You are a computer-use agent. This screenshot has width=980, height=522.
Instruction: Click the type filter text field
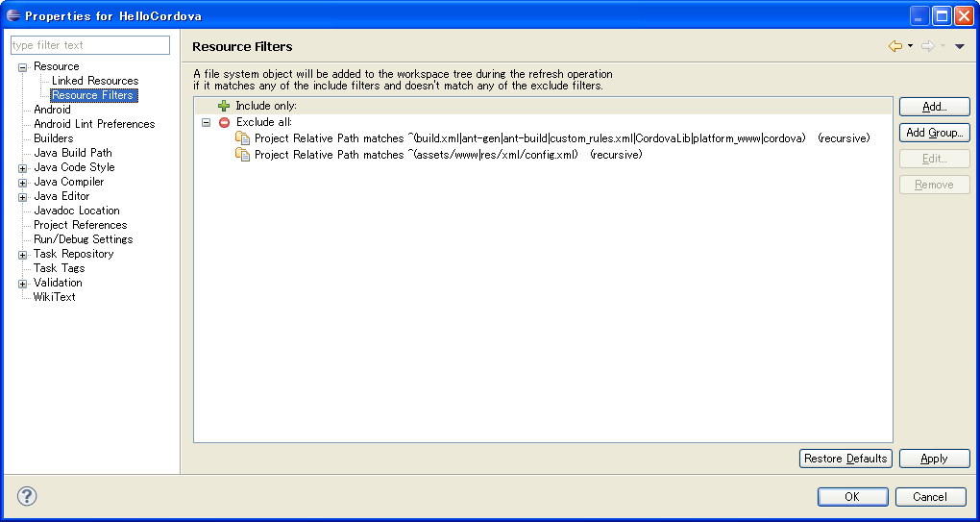pyautogui.click(x=89, y=45)
